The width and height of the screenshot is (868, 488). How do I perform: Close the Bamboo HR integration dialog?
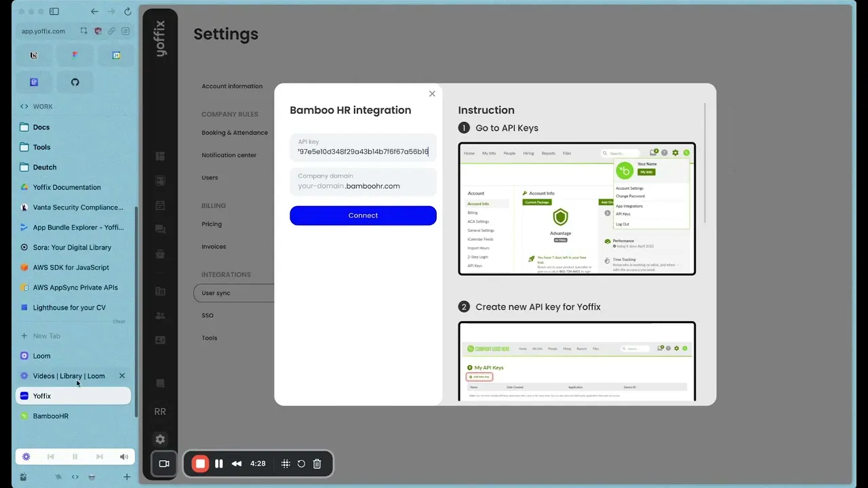click(x=432, y=94)
